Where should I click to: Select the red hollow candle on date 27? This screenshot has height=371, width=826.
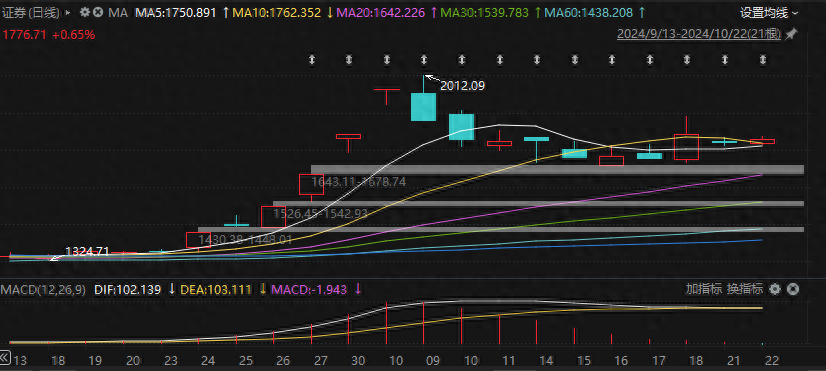click(x=311, y=184)
